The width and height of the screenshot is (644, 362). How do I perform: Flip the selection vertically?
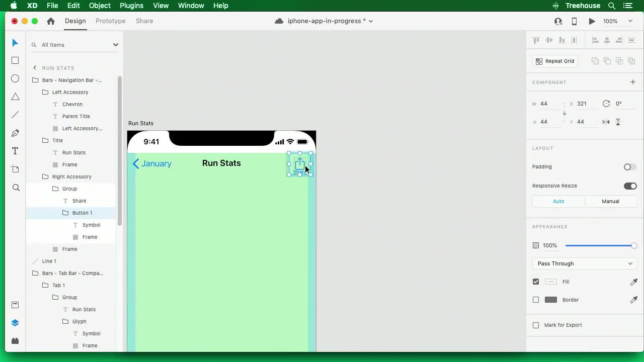pyautogui.click(x=618, y=122)
